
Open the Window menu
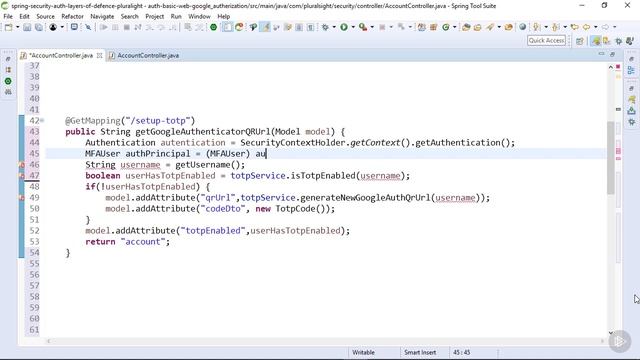coord(199,16)
